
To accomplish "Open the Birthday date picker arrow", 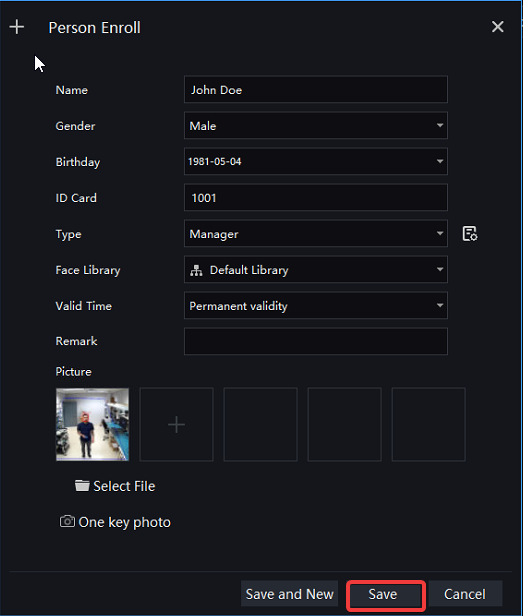I will pos(440,161).
